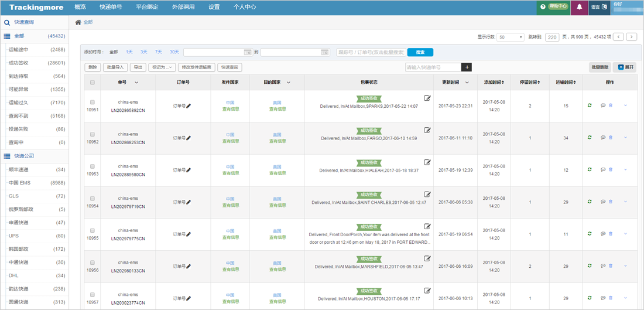Click the jump-to-page input showing 220

click(x=552, y=37)
